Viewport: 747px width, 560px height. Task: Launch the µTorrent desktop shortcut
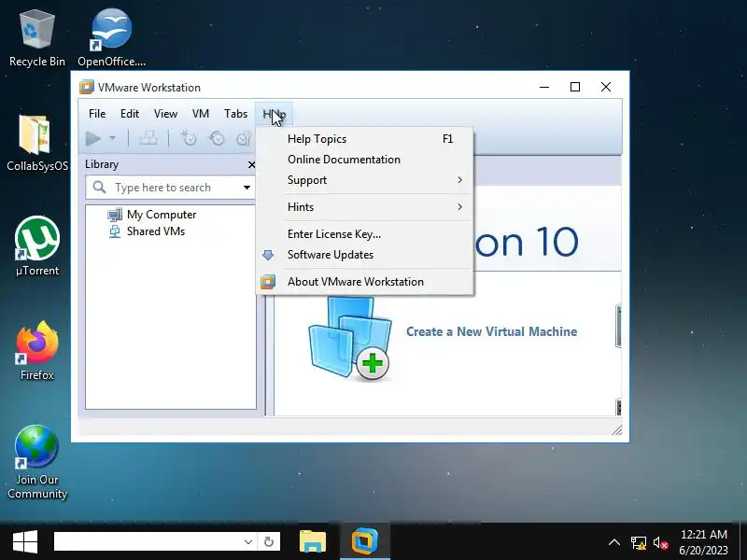tap(37, 238)
